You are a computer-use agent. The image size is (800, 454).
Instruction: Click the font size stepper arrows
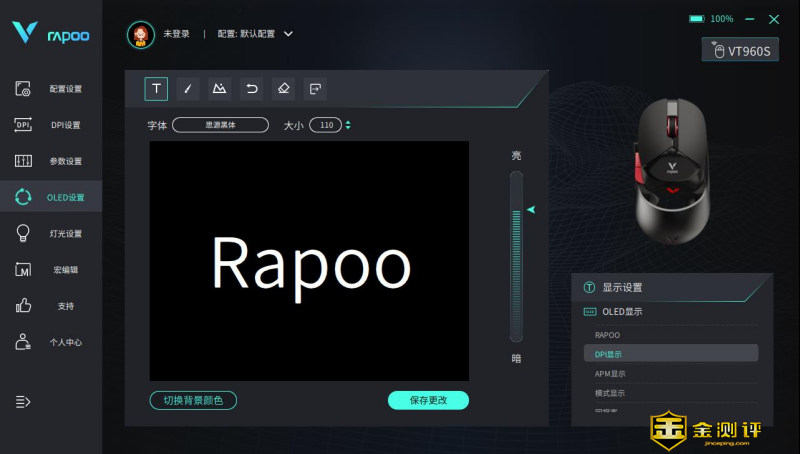tap(348, 125)
